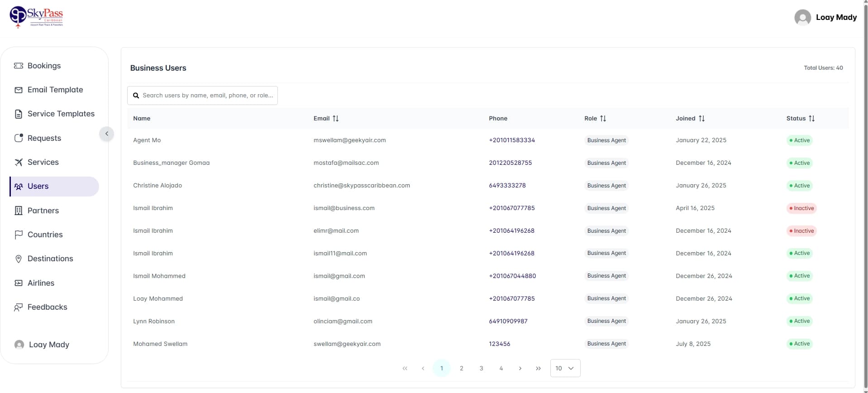Click the Inactive badge for ismail@business.com
The image size is (868, 393).
(x=801, y=208)
